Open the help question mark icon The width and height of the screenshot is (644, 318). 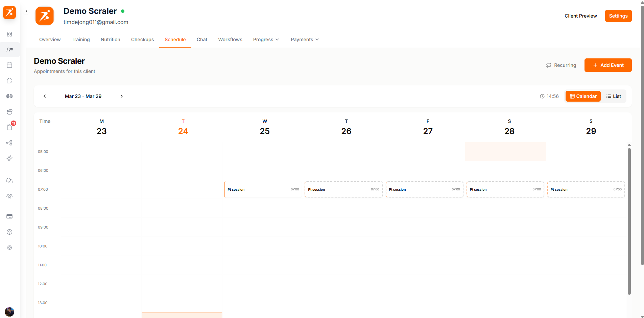pos(9,232)
